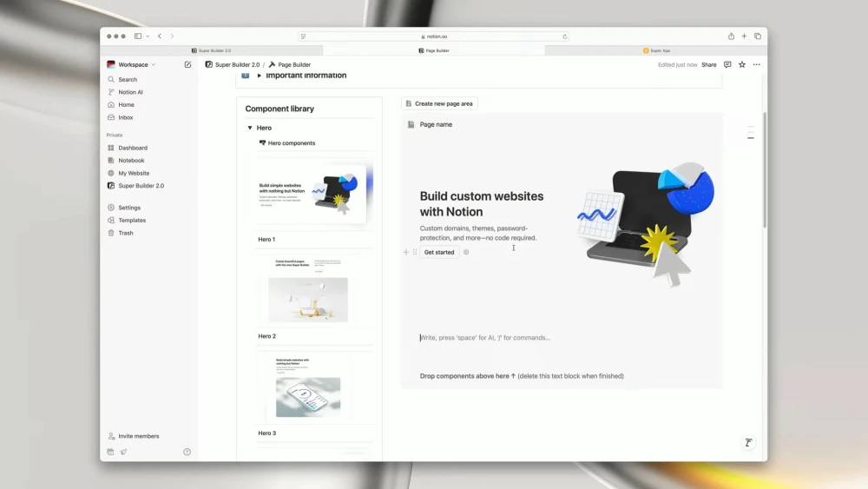Open Notion AI from the sidebar

(130, 92)
